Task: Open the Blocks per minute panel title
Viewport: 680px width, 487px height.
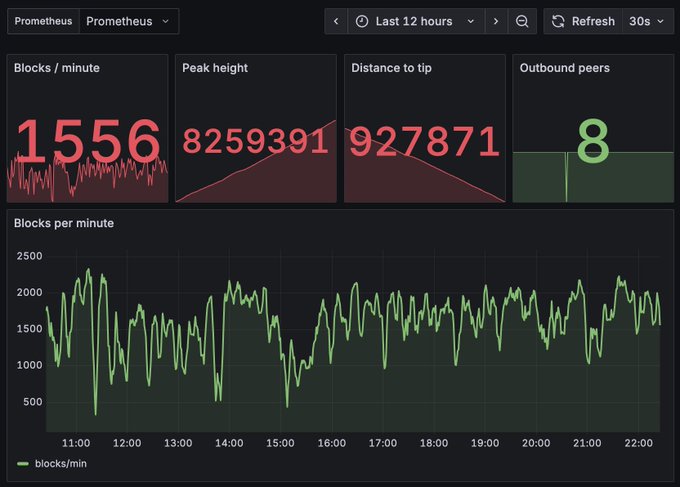Action: tap(64, 223)
